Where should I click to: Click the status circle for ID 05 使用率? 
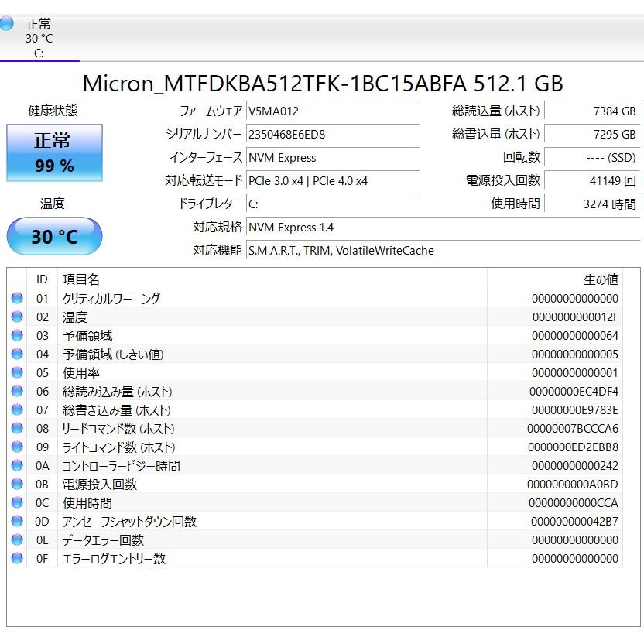click(x=17, y=372)
